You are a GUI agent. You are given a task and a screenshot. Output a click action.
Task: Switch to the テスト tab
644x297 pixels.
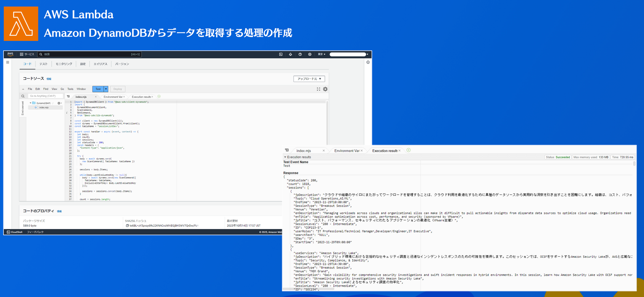click(x=43, y=64)
